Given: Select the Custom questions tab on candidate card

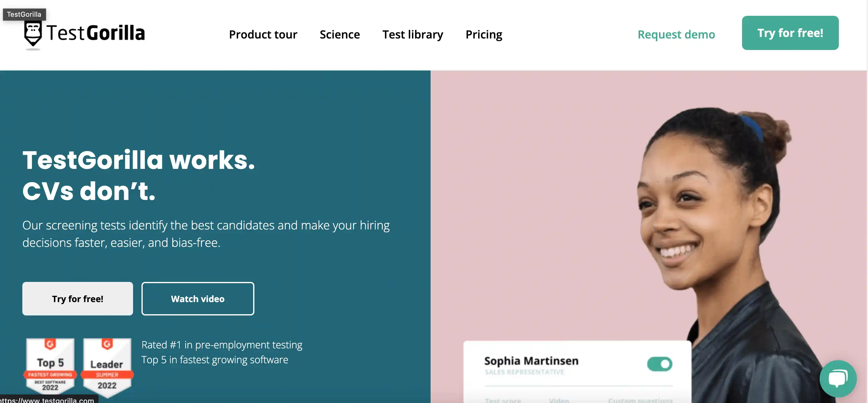Looking at the screenshot, I should point(640,400).
